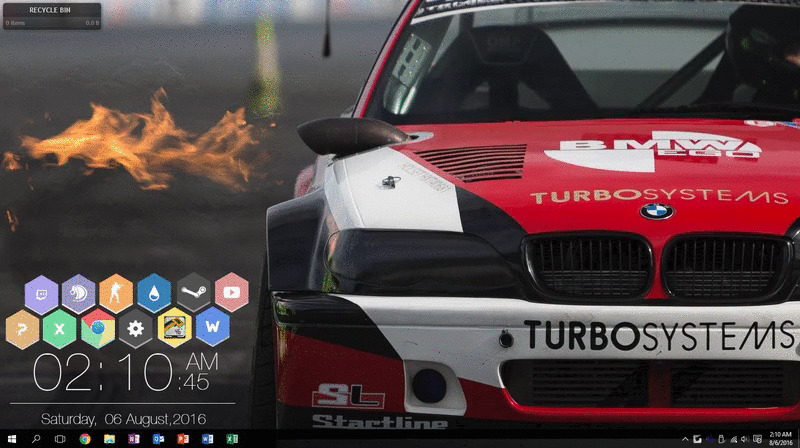The height and width of the screenshot is (448, 800).
Task: Launch PowerPoint from the taskbar
Action: click(x=183, y=439)
